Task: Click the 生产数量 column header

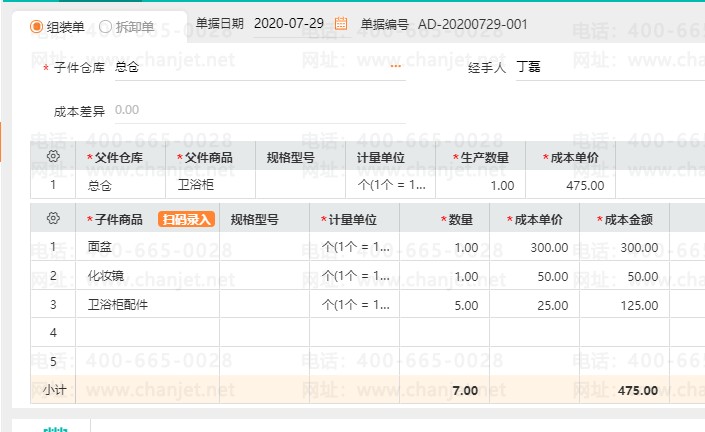Action: (x=480, y=158)
